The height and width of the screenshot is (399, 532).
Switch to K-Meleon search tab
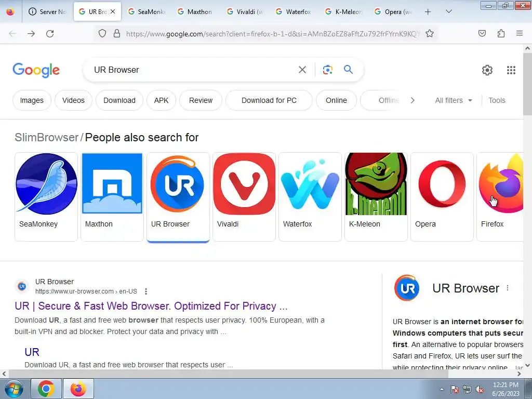point(343,11)
